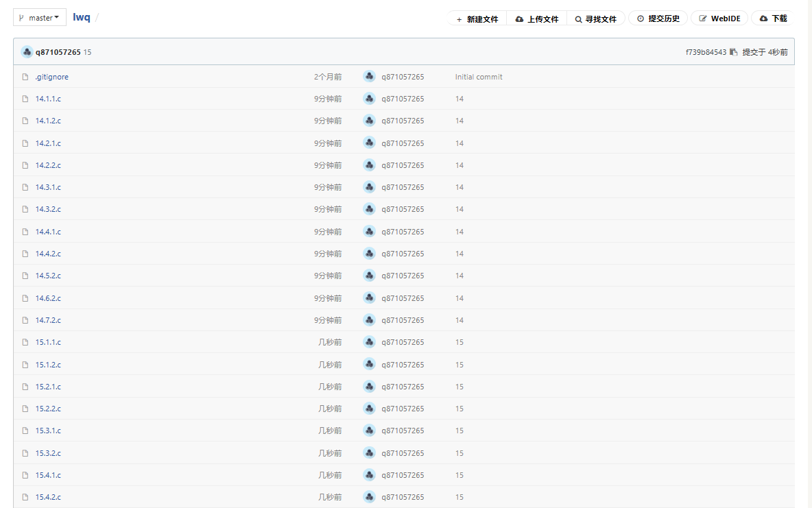The height and width of the screenshot is (508, 812).
Task: Click the author avatar in commit header
Action: [27, 52]
